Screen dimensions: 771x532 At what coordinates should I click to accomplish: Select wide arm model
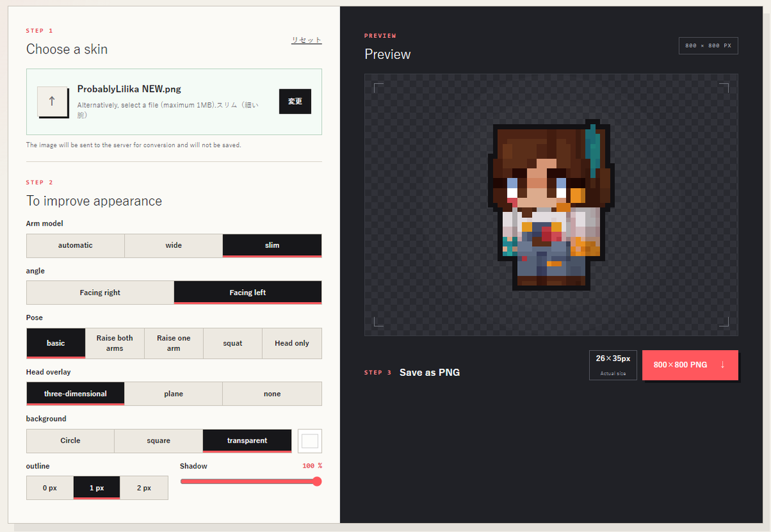tap(173, 245)
